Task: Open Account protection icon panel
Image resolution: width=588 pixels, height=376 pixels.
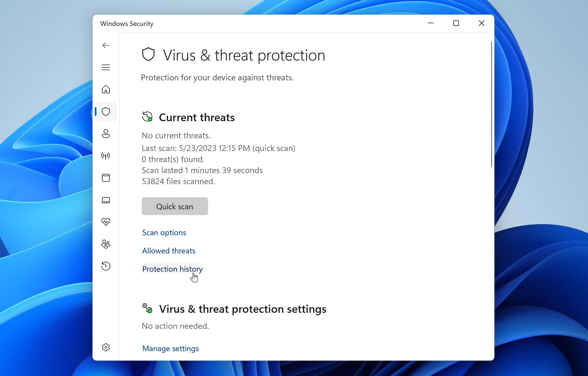Action: tap(106, 133)
